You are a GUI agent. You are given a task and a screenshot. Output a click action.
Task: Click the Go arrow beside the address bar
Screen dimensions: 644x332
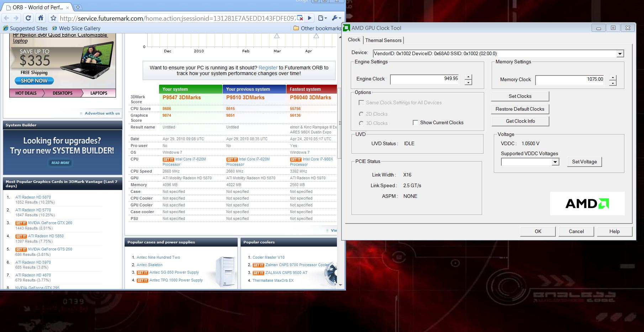tap(310, 18)
